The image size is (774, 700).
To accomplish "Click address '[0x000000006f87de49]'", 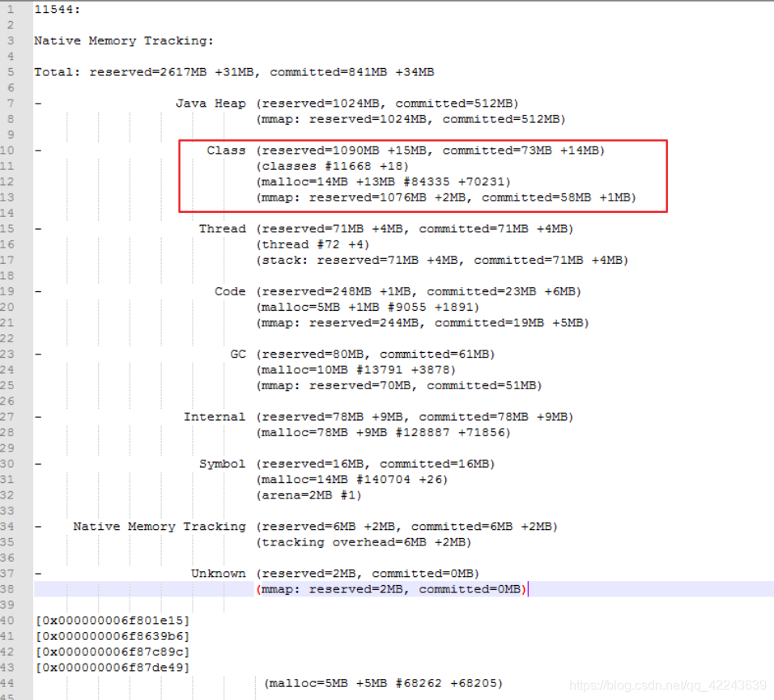I will 113,668.
